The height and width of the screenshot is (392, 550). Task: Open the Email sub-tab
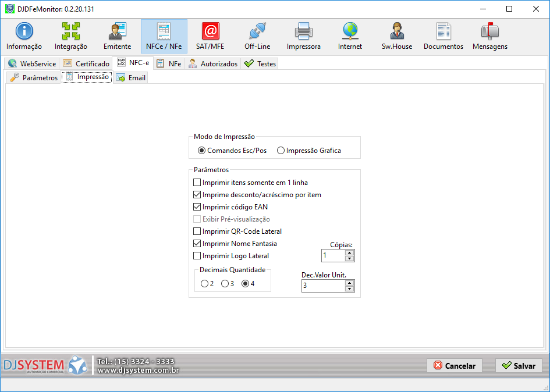pyautogui.click(x=130, y=77)
